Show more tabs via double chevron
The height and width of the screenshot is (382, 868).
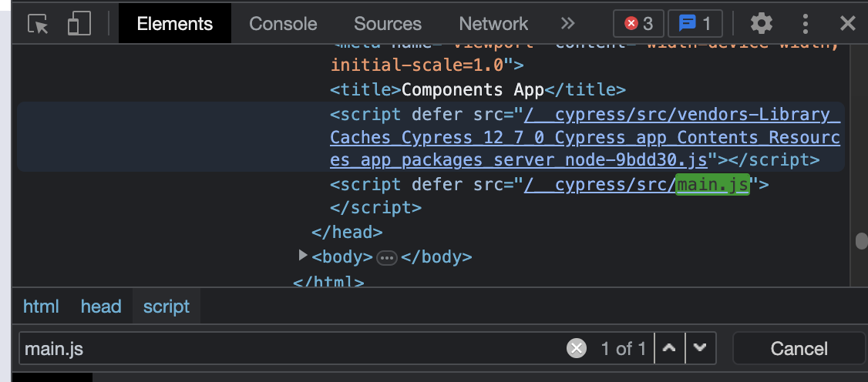tap(567, 23)
